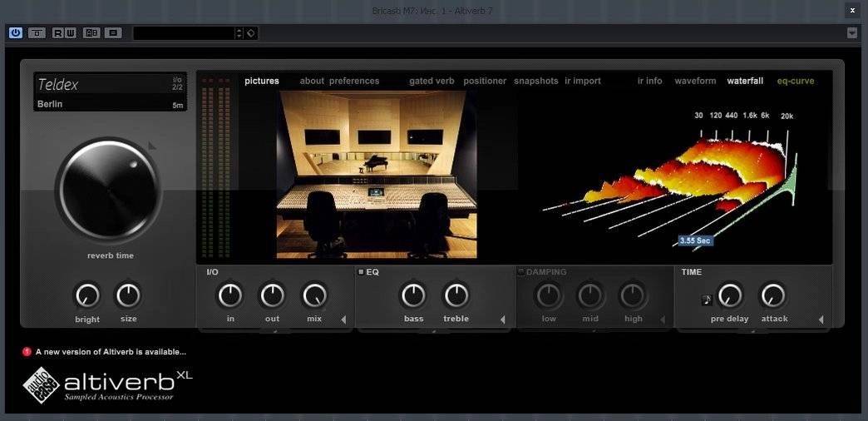Click the host toolbar list icon beside A/B
This screenshot has width=868, height=421.
(x=113, y=33)
